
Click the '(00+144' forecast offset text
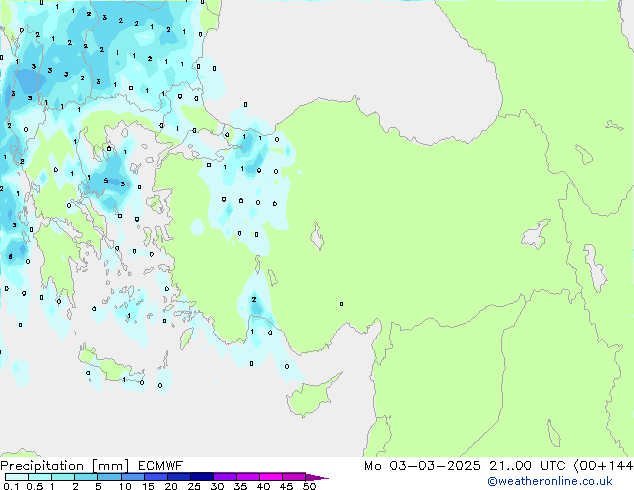tap(603, 466)
